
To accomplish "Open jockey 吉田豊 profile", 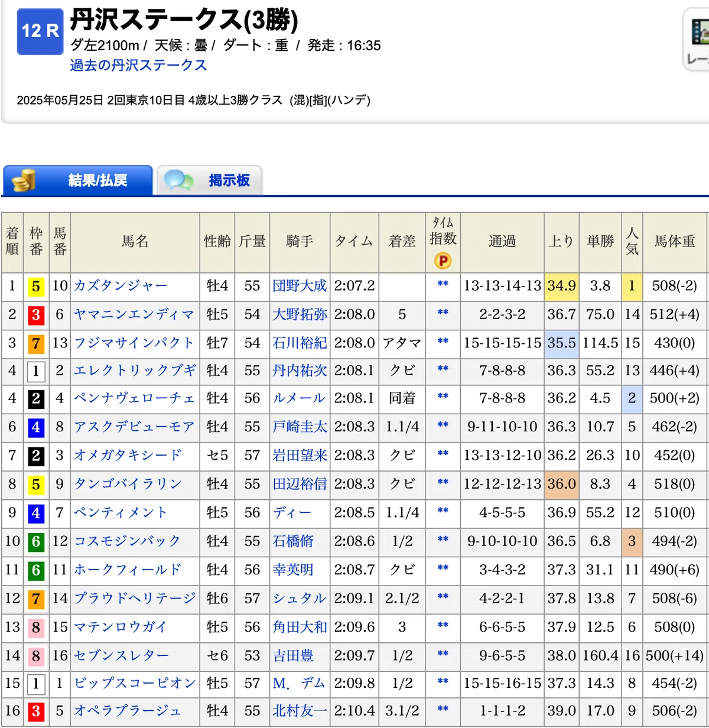I will coord(293,655).
